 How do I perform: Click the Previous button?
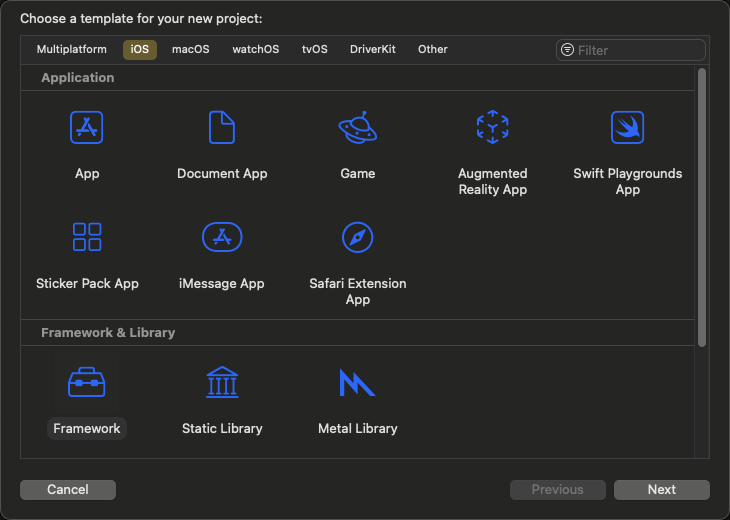pyautogui.click(x=558, y=490)
